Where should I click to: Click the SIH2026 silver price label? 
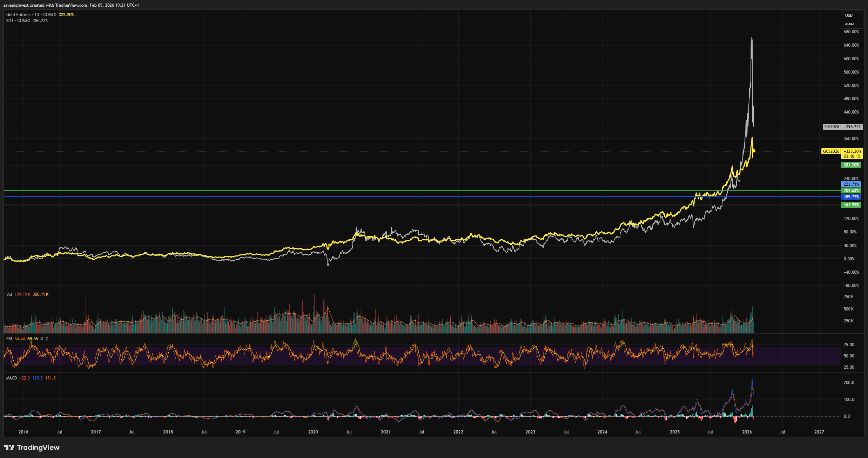832,127
